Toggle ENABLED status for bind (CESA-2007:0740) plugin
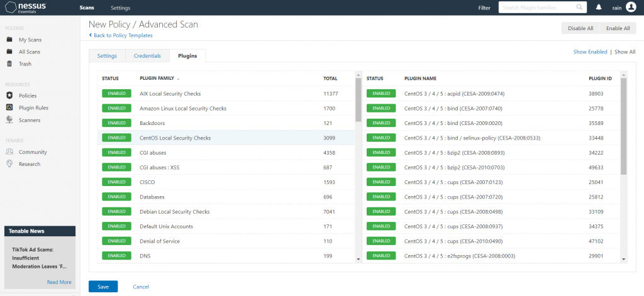 click(381, 108)
